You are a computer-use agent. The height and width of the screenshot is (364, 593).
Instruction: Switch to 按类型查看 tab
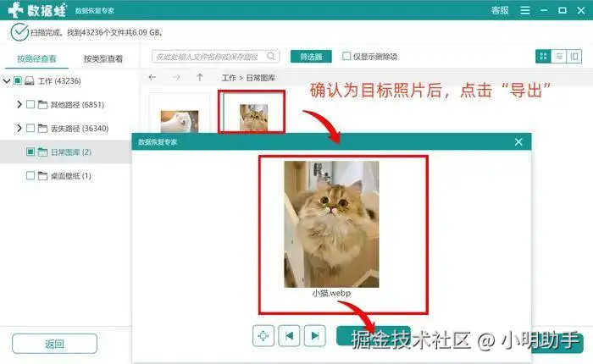tap(103, 58)
